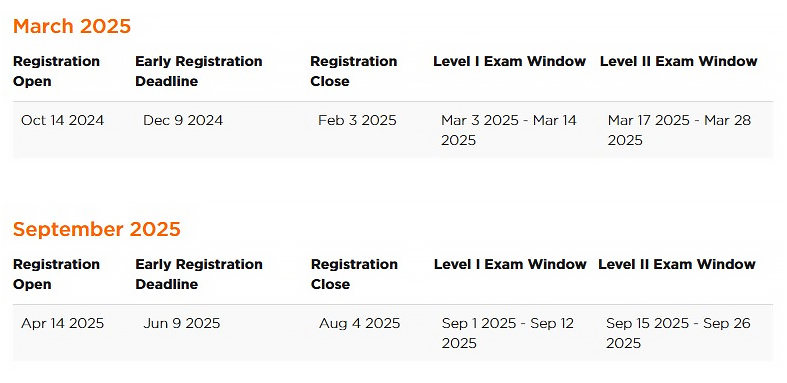Click September table's Registration Open header

click(x=56, y=274)
